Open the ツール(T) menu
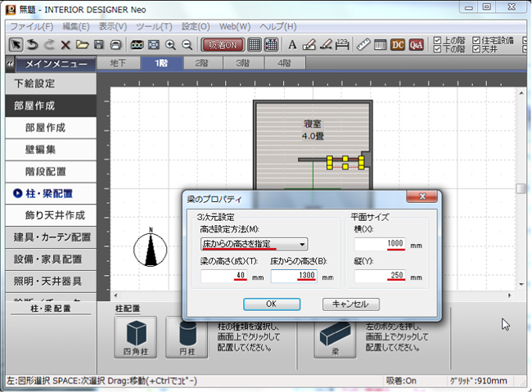Image resolution: width=532 pixels, height=392 pixels. 154,26
